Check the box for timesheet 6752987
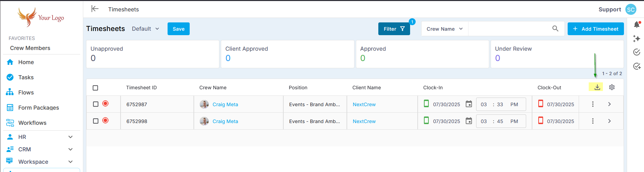The width and height of the screenshot is (644, 172). click(96, 104)
